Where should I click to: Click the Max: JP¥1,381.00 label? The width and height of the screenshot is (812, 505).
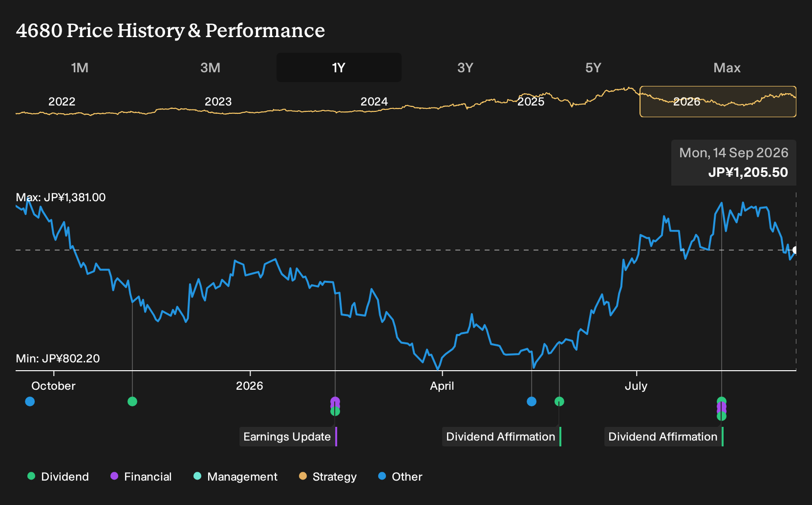[x=61, y=197]
